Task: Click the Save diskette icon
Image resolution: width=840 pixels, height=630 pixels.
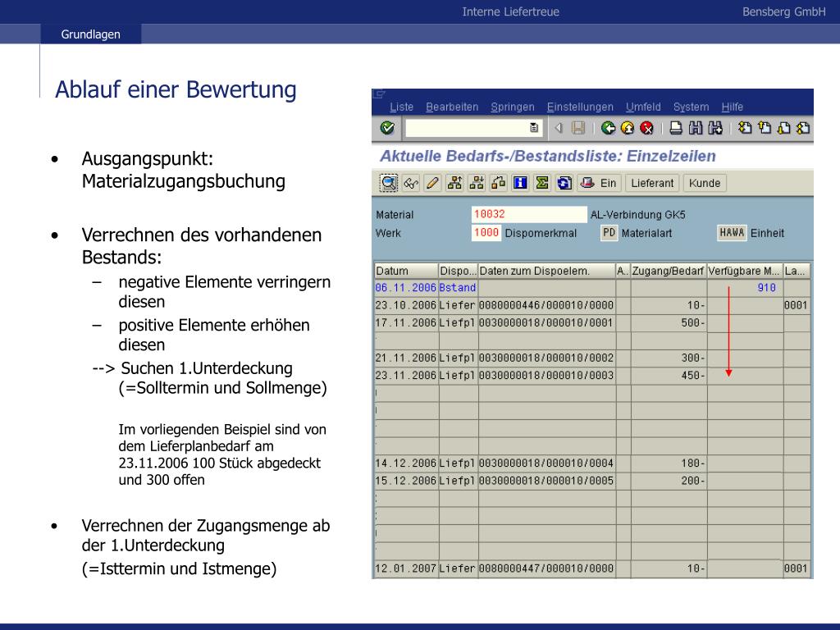Action: (x=578, y=128)
